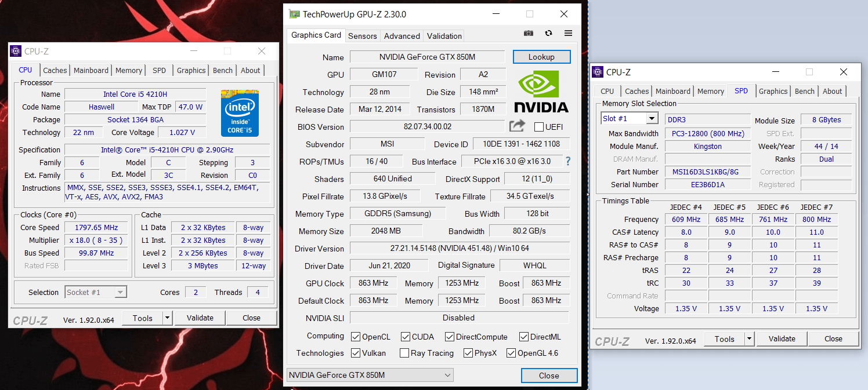Toggle CUDA checkbox
Image resolution: width=868 pixels, height=390 pixels.
(405, 337)
